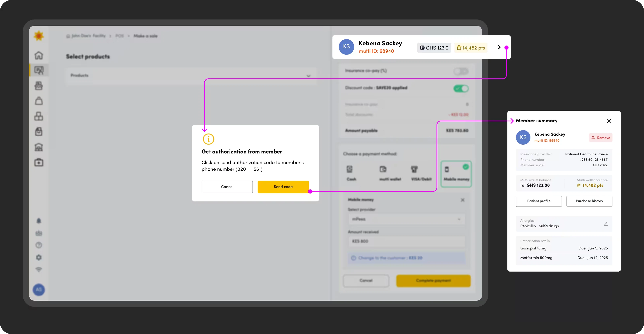
Task: Select the Cash payment method
Action: pyautogui.click(x=351, y=173)
